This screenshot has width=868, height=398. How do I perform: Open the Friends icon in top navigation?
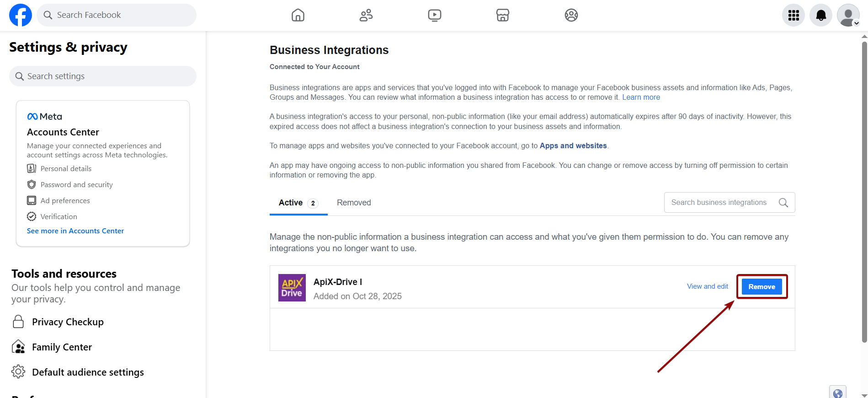point(366,15)
